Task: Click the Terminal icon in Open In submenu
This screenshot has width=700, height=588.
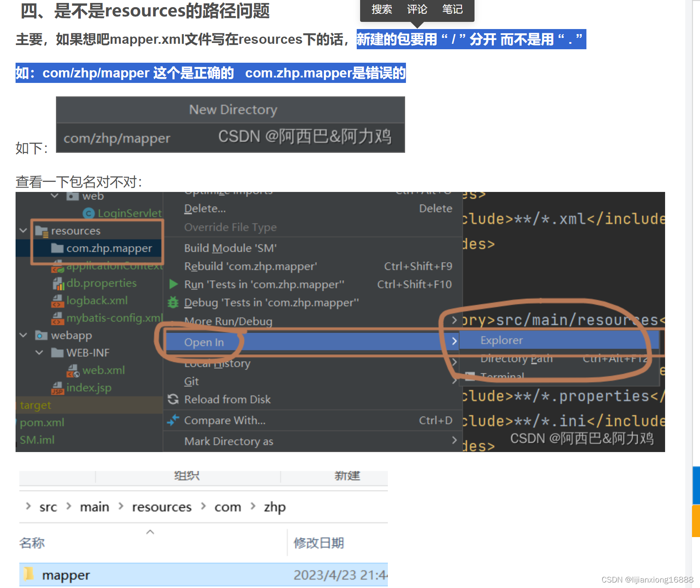Action: 470,376
